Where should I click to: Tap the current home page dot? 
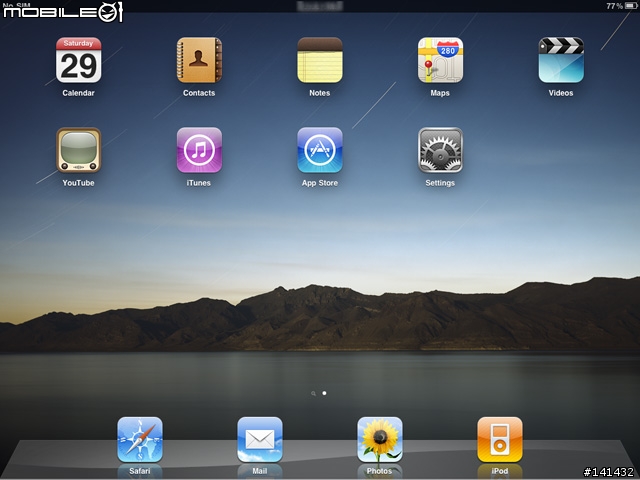[324, 393]
